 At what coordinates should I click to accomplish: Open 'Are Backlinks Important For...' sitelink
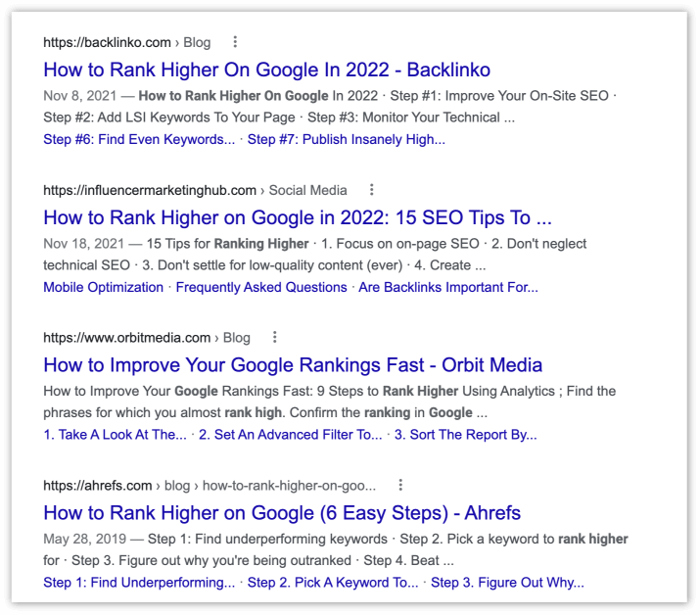(448, 287)
